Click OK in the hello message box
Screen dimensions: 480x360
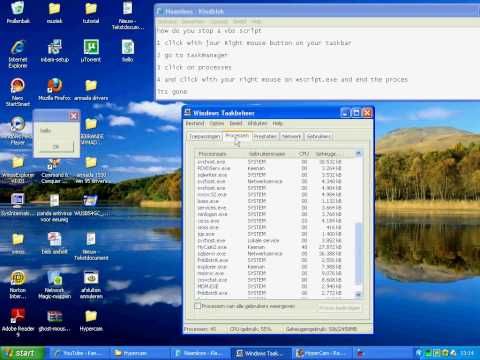(x=56, y=146)
